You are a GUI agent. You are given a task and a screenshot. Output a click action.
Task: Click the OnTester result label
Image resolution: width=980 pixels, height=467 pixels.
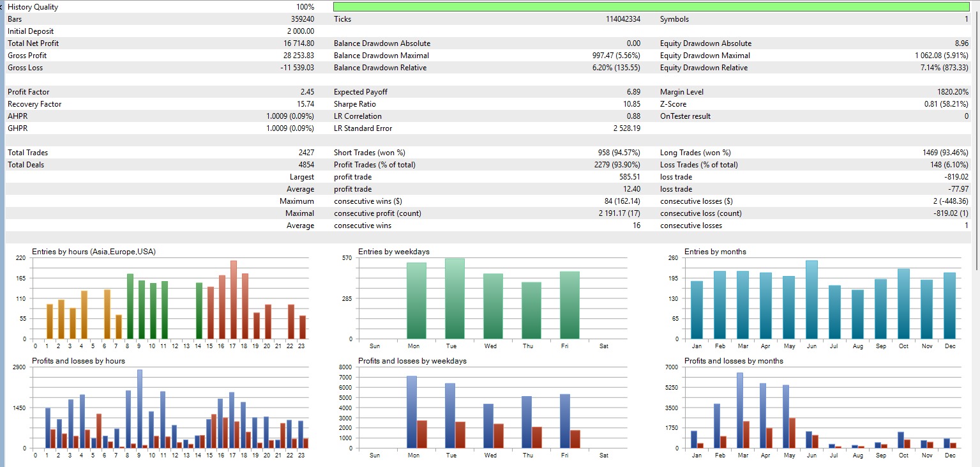[685, 116]
